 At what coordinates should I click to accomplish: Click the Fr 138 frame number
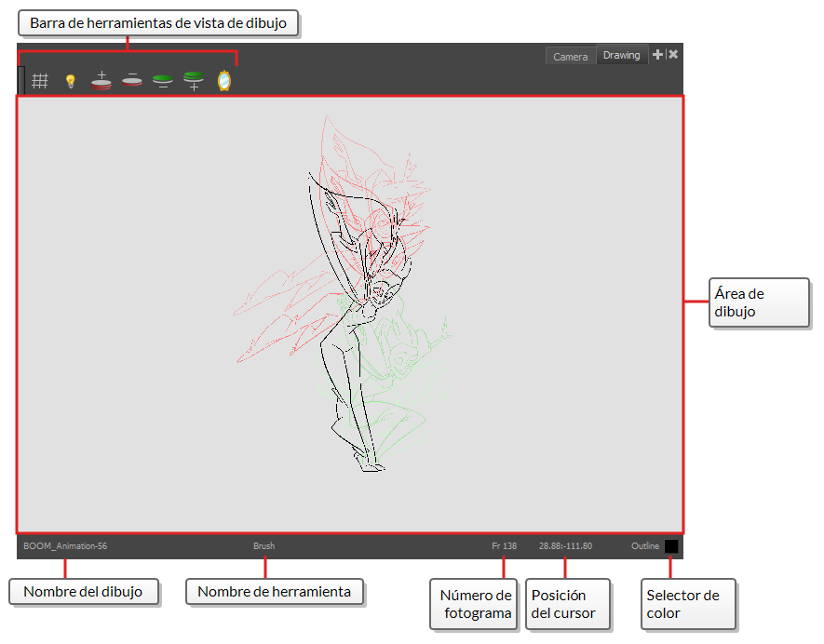[x=504, y=546]
